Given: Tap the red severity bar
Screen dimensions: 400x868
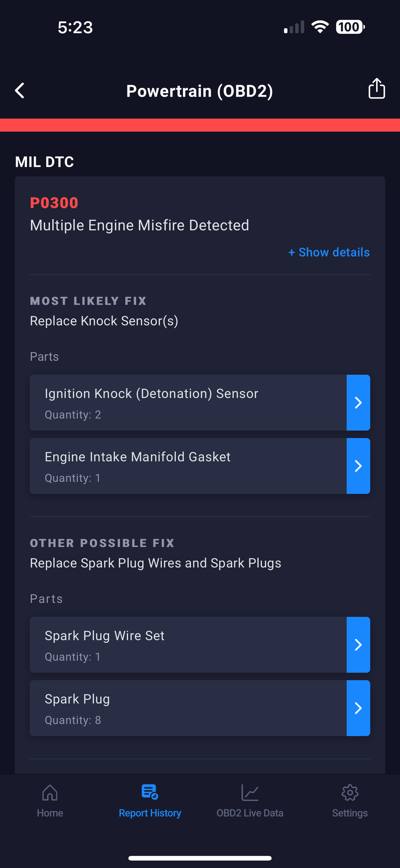Looking at the screenshot, I should point(200,125).
